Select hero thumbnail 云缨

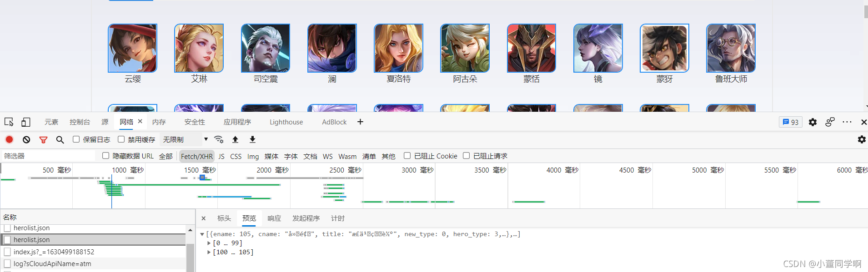pyautogui.click(x=133, y=48)
